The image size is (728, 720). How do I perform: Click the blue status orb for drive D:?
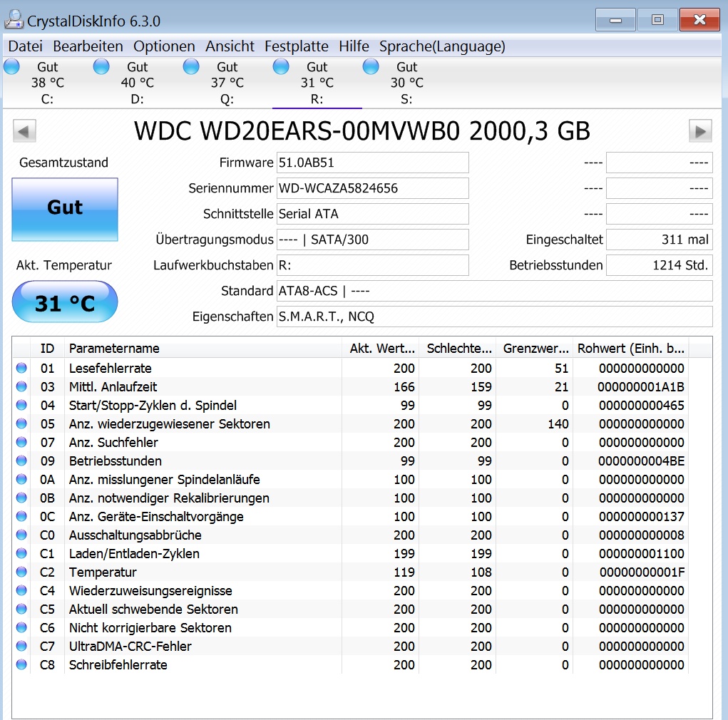click(101, 66)
